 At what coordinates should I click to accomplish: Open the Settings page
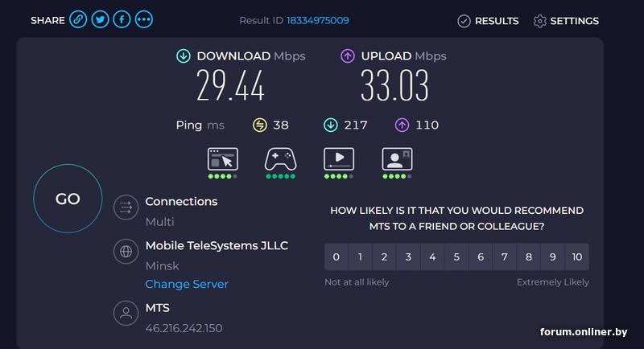pyautogui.click(x=566, y=21)
